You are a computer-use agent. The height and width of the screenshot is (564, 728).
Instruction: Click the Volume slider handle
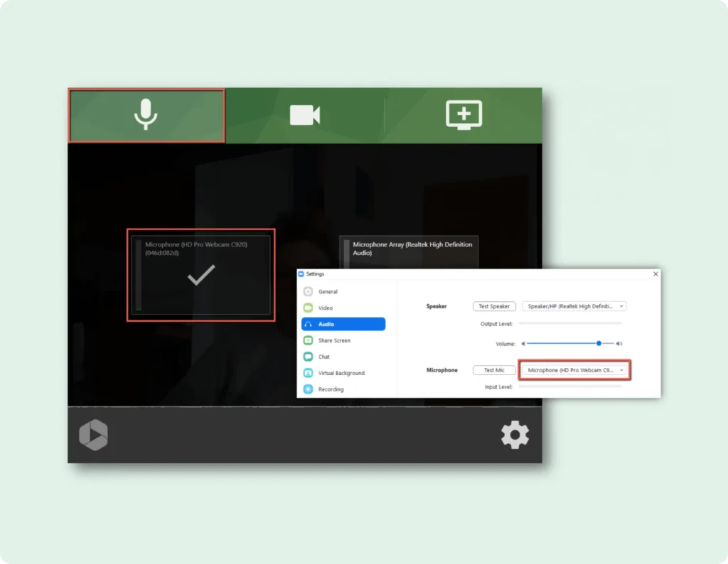click(x=599, y=343)
